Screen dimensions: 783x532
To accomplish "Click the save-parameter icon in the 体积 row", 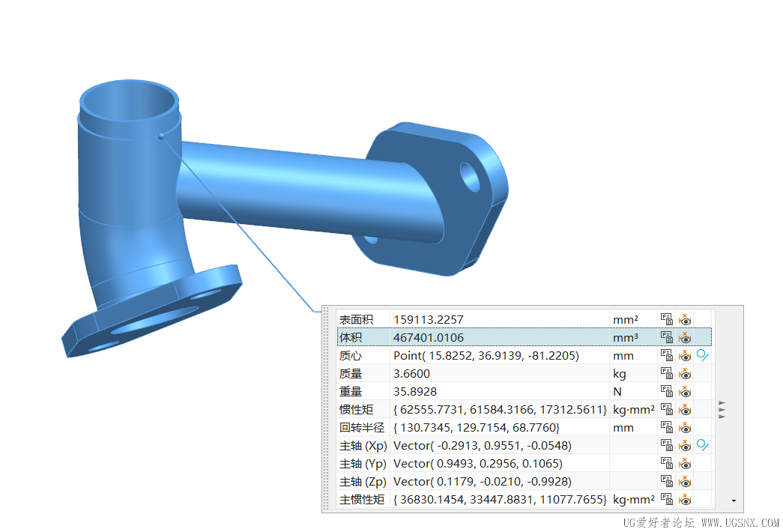I will (667, 337).
